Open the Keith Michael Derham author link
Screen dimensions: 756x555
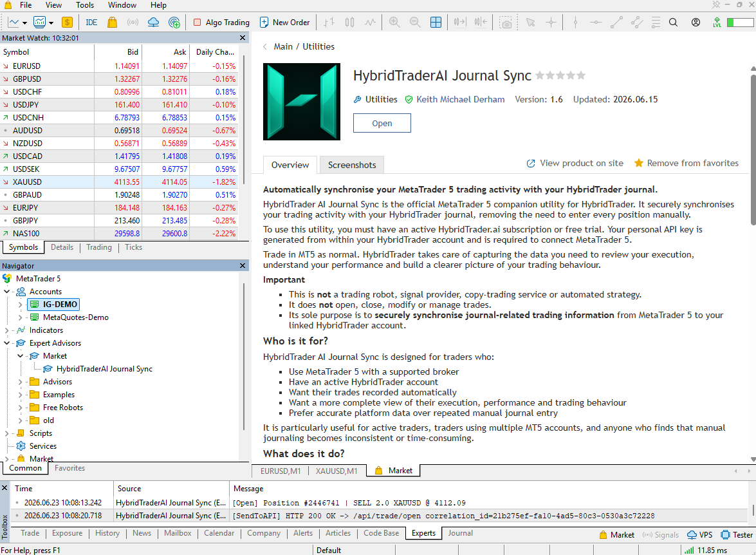point(461,99)
